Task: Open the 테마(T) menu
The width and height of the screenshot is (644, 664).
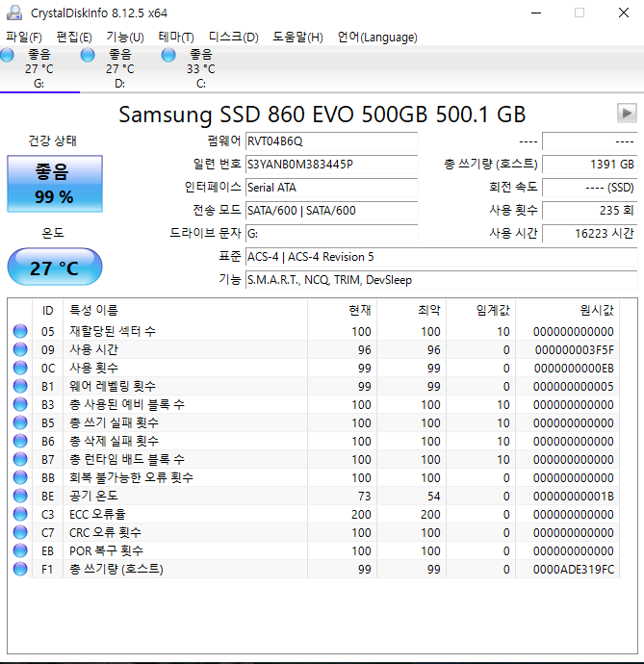Action: click(x=176, y=38)
